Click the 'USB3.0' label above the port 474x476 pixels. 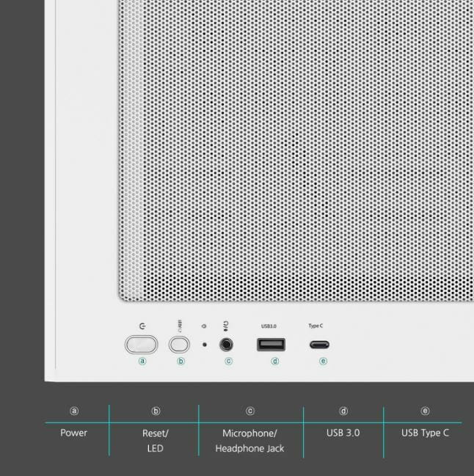coord(269,326)
